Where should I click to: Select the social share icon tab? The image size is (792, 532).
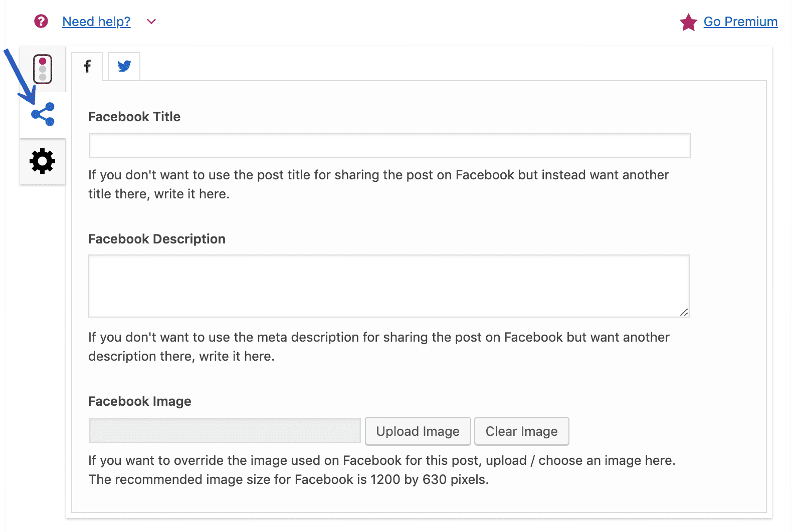(x=43, y=114)
